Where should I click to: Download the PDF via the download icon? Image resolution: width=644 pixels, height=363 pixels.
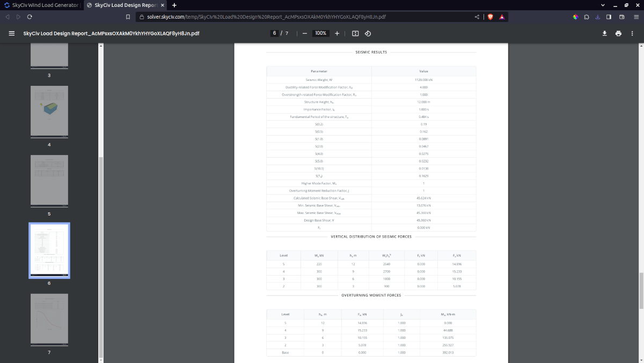[604, 33]
